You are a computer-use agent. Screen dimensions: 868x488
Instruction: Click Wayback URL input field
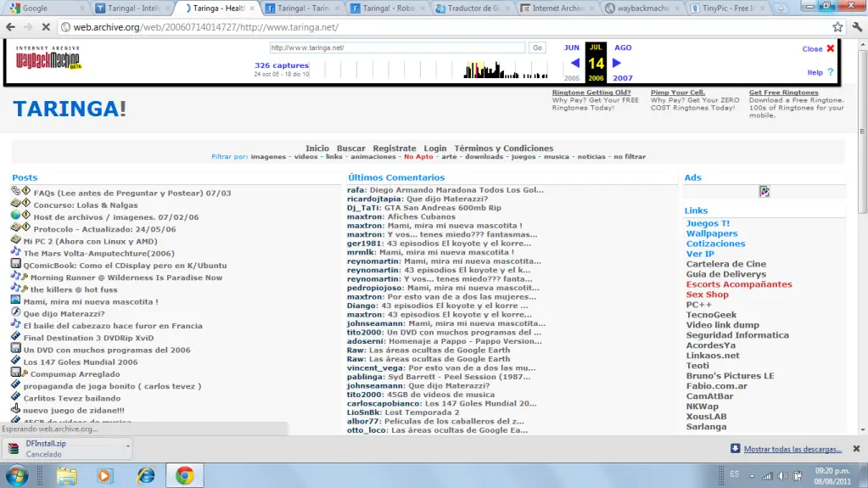(x=397, y=48)
